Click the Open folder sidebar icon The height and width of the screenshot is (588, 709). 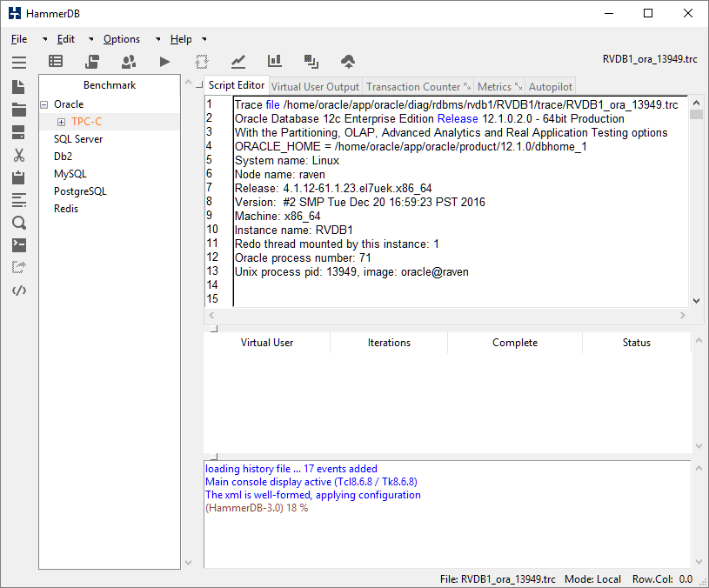coord(19,110)
